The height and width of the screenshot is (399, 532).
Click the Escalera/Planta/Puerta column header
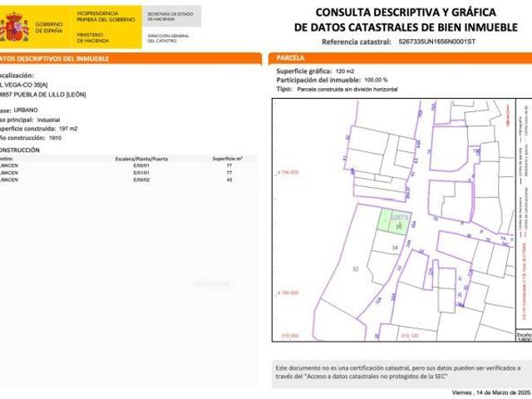[141, 158]
